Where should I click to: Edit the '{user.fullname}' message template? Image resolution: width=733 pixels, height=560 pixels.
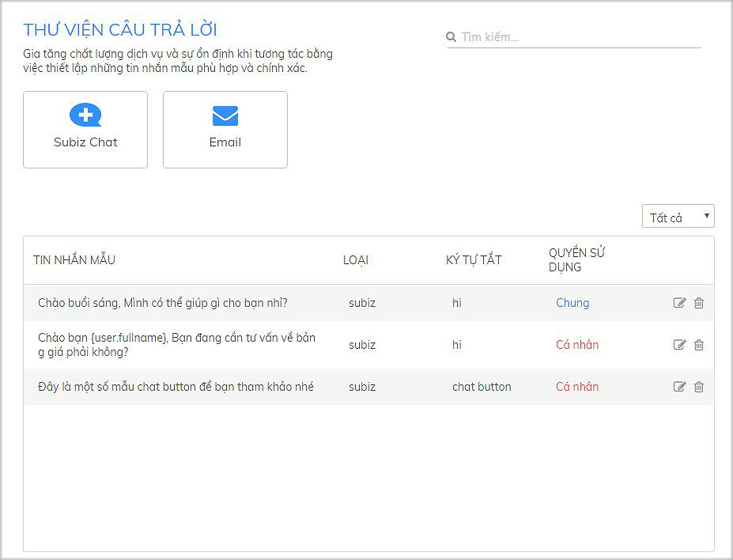[679, 345]
